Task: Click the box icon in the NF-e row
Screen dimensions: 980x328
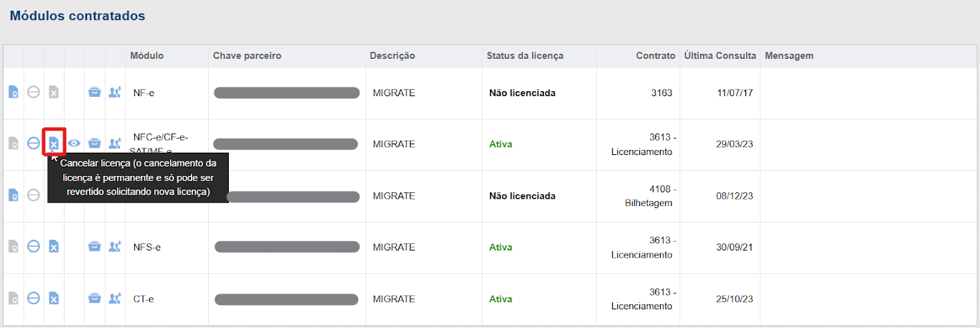Action: (x=94, y=93)
